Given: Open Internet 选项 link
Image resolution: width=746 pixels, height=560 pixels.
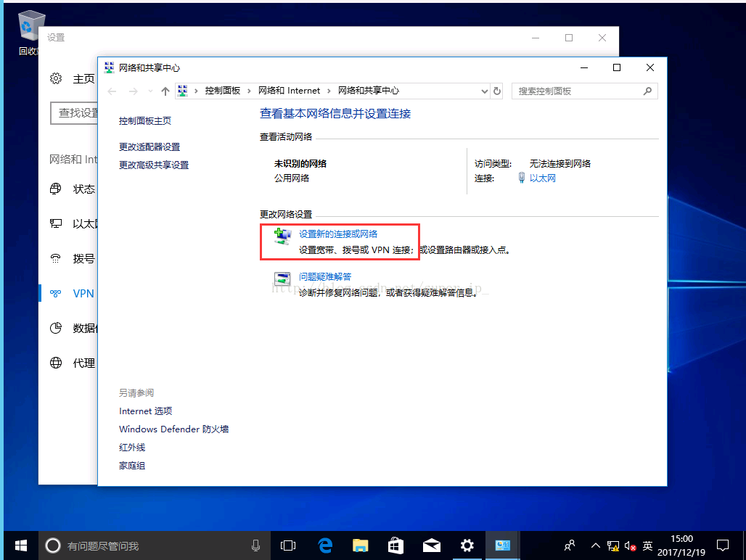Looking at the screenshot, I should pyautogui.click(x=146, y=411).
